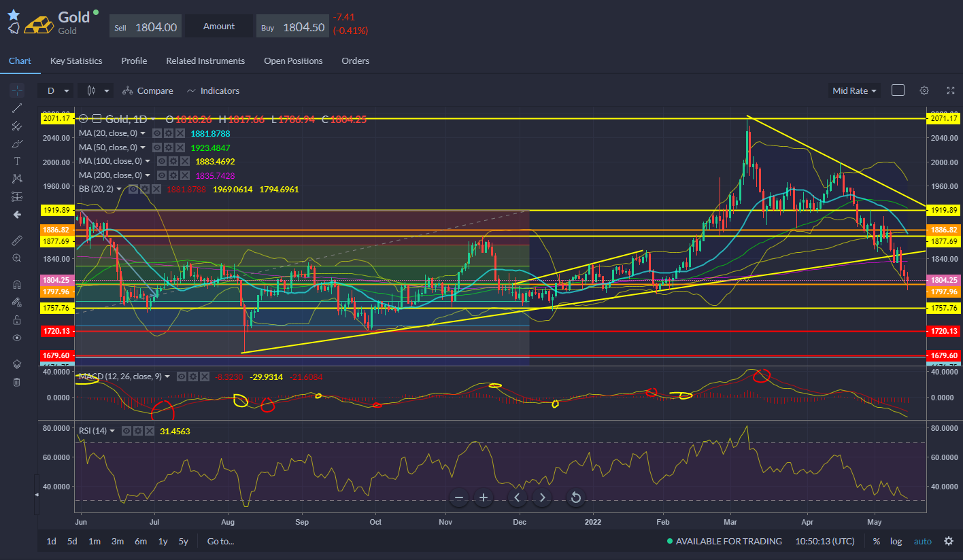Screen dimensions: 963x560
Task: Open the Open Positions tab
Action: pos(293,61)
